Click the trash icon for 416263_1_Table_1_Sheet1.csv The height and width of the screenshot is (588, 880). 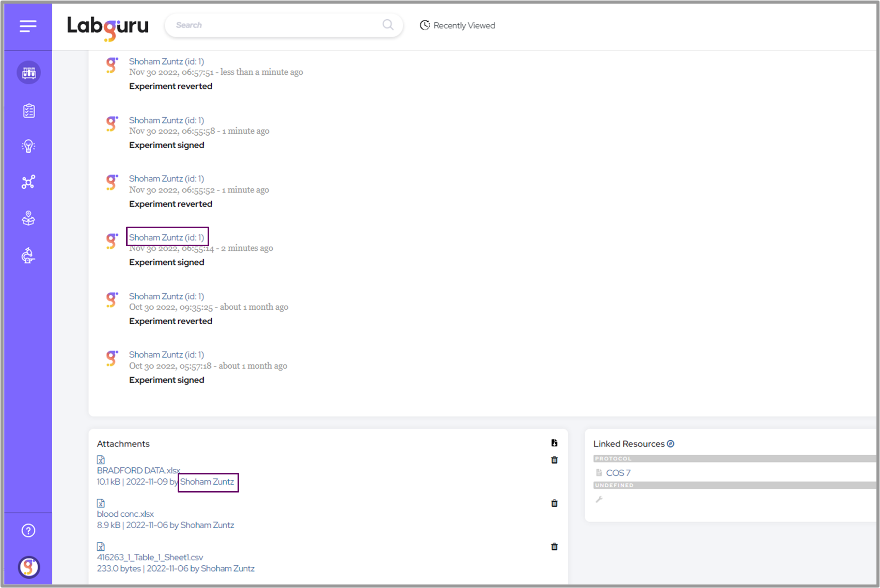(554, 547)
